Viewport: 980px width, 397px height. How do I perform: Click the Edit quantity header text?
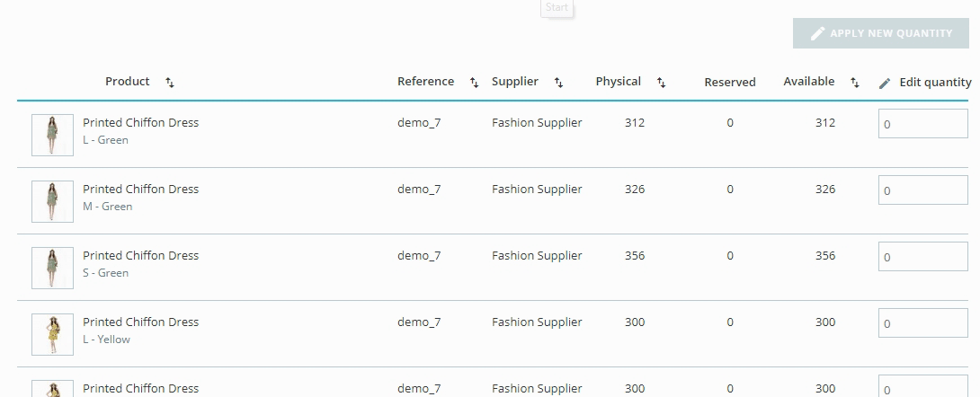tap(935, 83)
